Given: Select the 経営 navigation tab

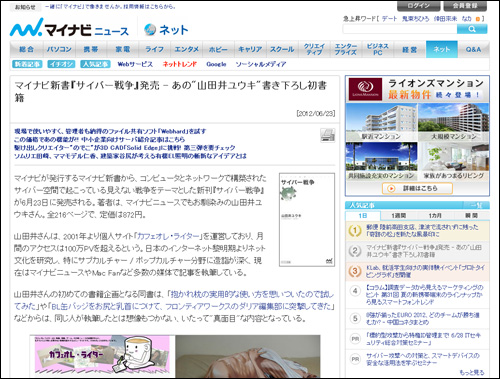Looking at the screenshot, I should point(410,49).
